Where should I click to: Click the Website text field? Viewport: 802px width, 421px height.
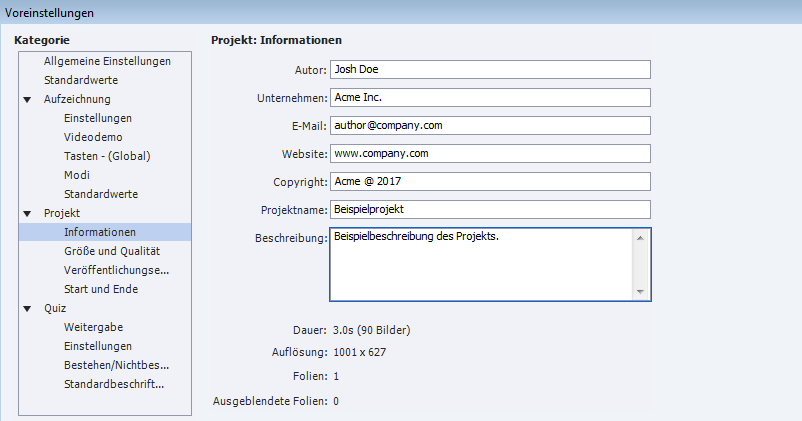[x=490, y=154]
